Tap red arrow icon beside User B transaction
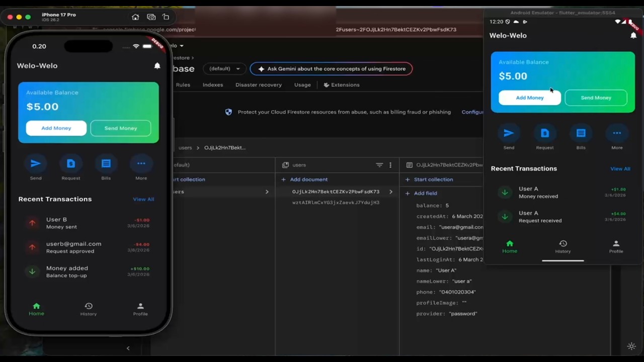This screenshot has height=362, width=644. pos(32,223)
